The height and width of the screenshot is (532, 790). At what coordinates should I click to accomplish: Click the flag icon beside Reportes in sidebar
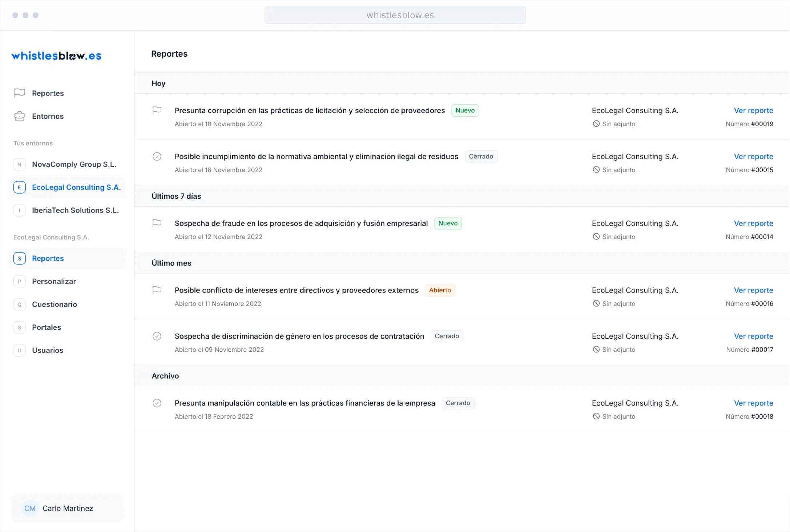(x=19, y=93)
